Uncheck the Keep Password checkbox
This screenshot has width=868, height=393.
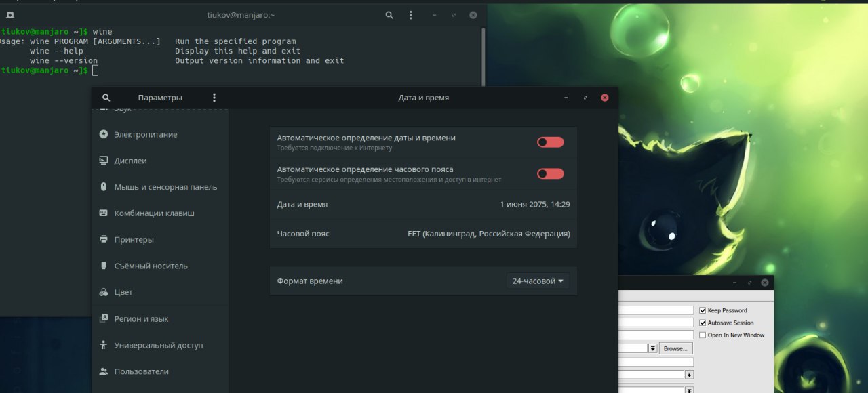click(703, 310)
